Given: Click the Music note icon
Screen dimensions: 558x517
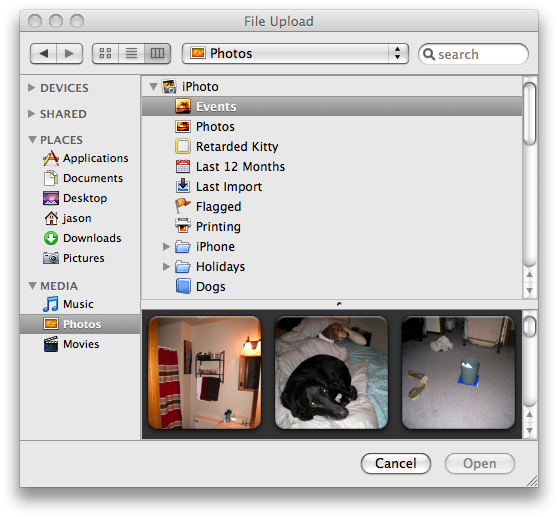Looking at the screenshot, I should (51, 304).
